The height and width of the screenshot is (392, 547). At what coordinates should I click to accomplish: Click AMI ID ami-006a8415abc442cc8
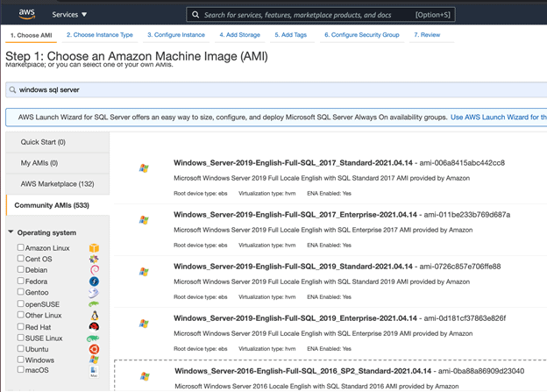[x=462, y=163]
